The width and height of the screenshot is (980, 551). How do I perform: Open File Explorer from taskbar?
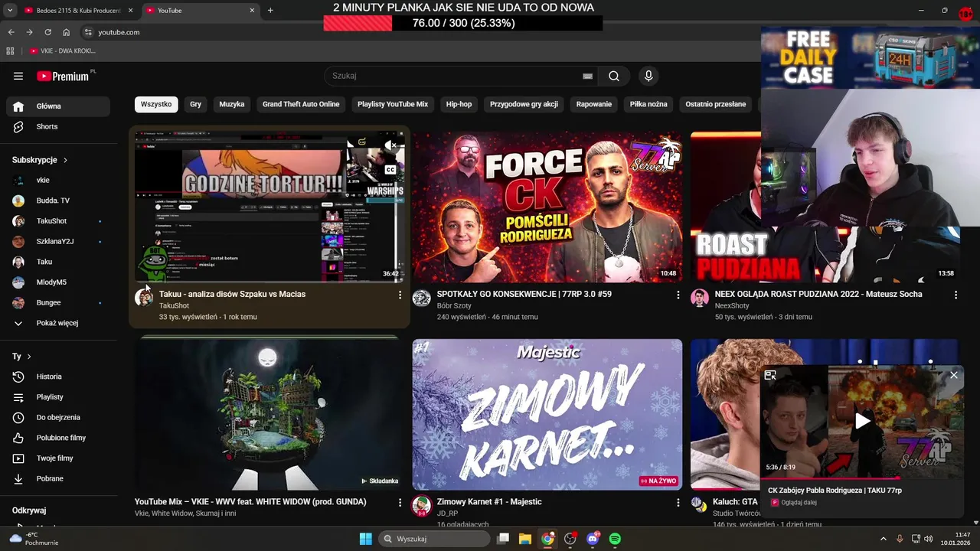click(524, 539)
